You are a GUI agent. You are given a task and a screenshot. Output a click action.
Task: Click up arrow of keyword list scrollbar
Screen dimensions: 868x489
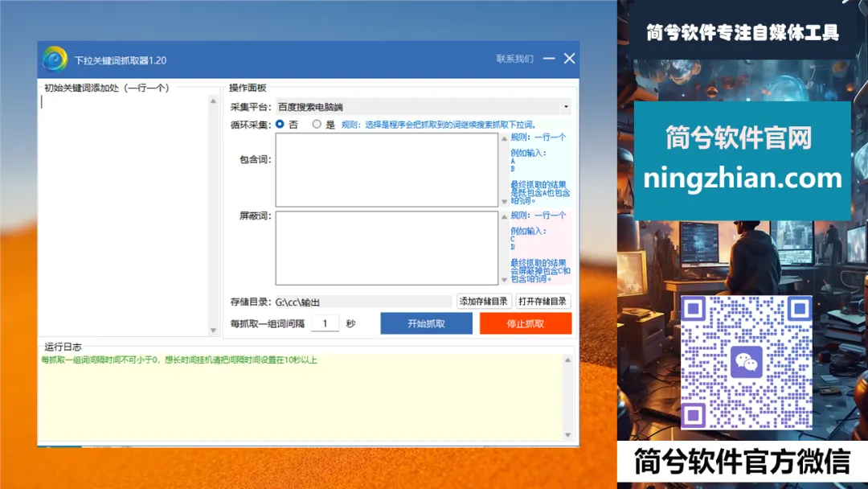213,101
